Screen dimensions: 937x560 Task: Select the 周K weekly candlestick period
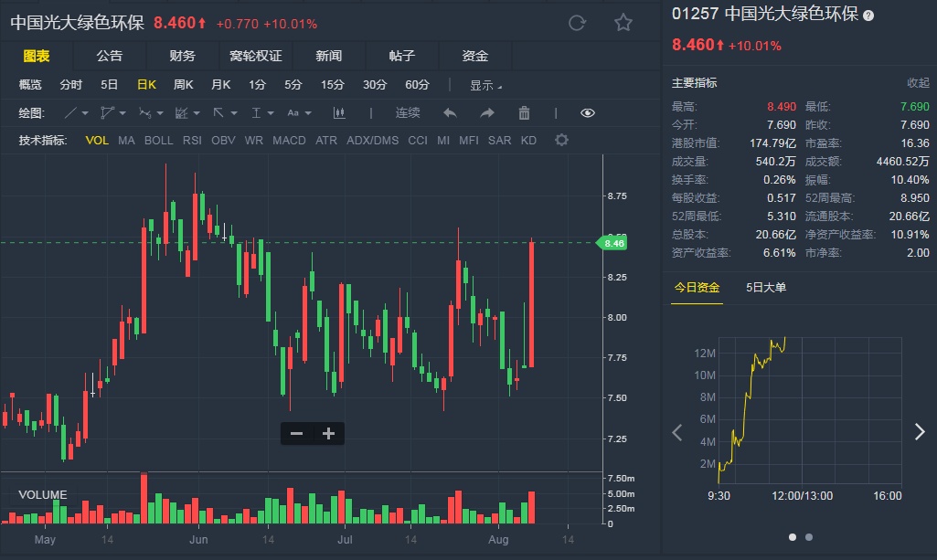tap(184, 85)
